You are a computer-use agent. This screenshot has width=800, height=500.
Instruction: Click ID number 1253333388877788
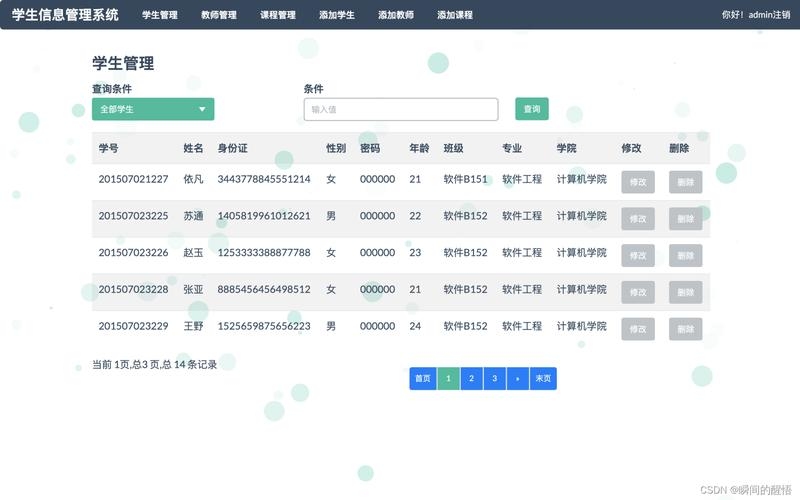pos(264,253)
